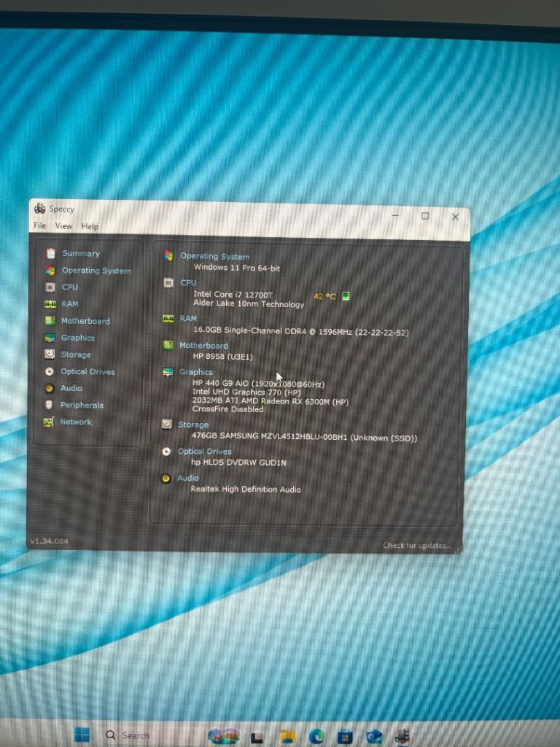Click the HP 8958 (U3E1) motherboard text

point(223,356)
